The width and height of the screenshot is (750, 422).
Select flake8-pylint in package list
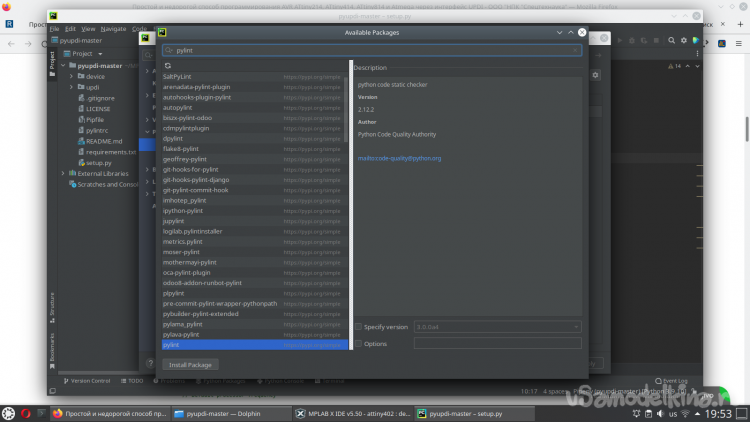tap(181, 149)
